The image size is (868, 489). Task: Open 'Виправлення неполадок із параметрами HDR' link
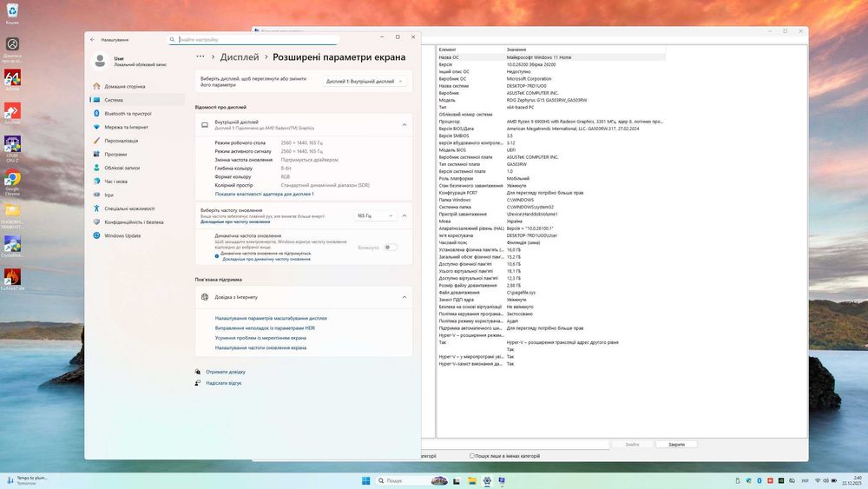pos(265,327)
